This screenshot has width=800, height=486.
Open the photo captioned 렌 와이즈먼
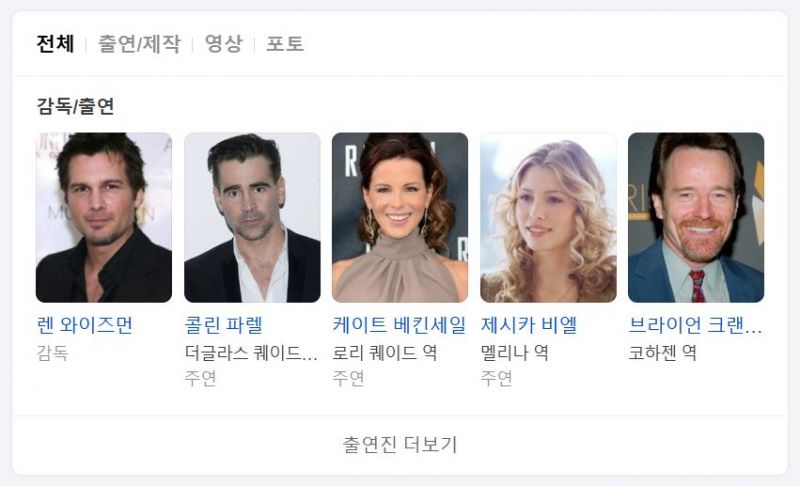pos(104,217)
